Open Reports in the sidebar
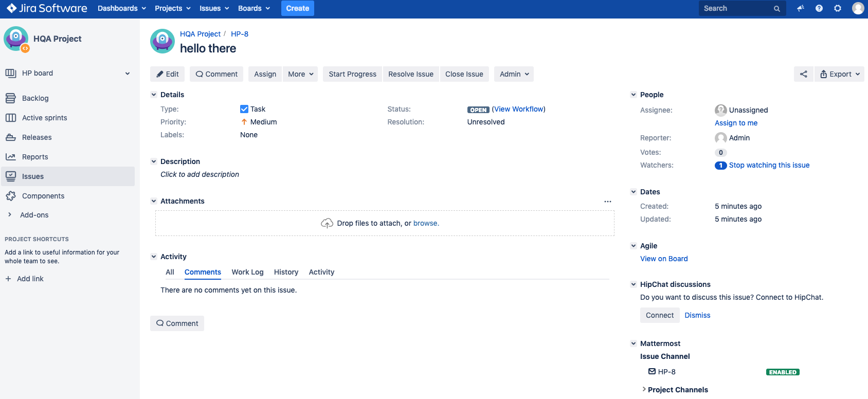 pos(35,157)
